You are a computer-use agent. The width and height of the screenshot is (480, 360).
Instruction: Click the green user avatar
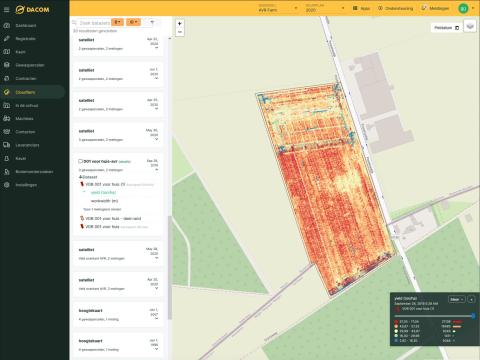(x=463, y=8)
